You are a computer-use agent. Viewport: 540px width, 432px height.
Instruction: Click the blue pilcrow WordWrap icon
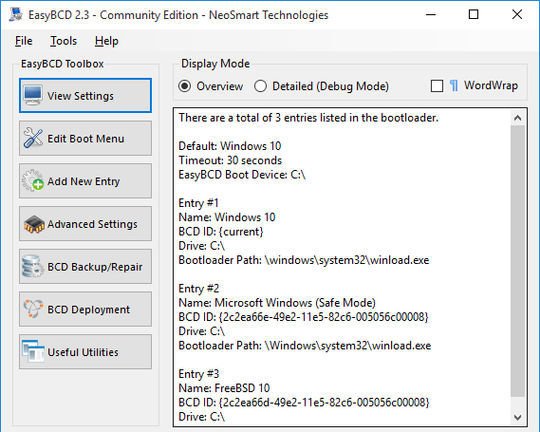[454, 86]
